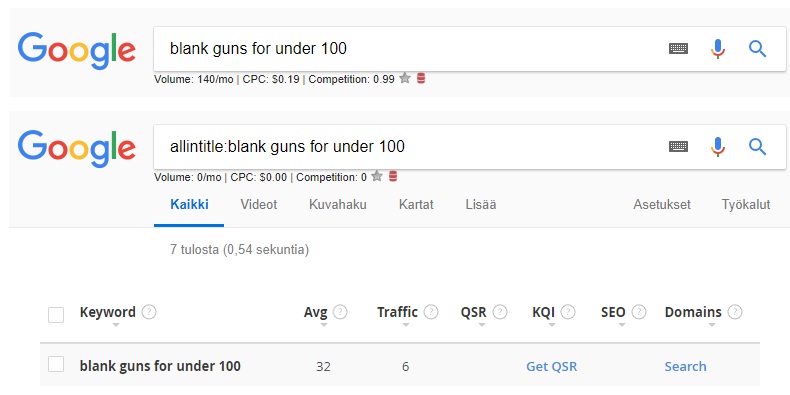Click the red database icon beside Competition: 0.99

click(x=421, y=78)
